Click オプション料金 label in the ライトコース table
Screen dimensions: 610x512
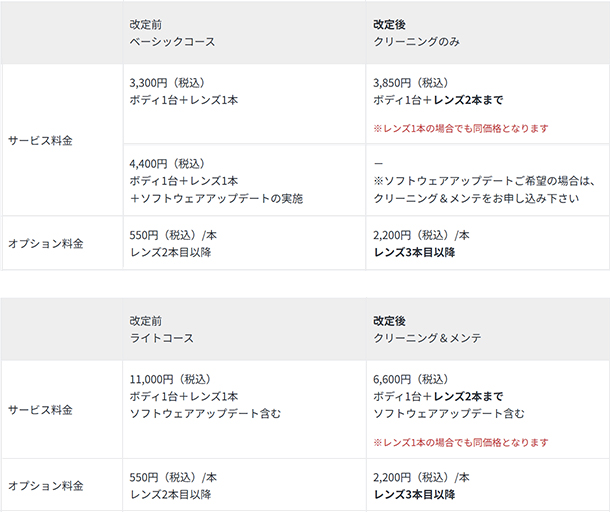tap(46, 485)
